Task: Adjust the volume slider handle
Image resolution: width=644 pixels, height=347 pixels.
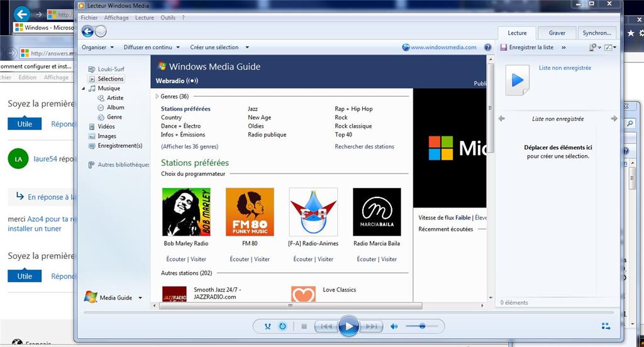Action: coord(422,326)
